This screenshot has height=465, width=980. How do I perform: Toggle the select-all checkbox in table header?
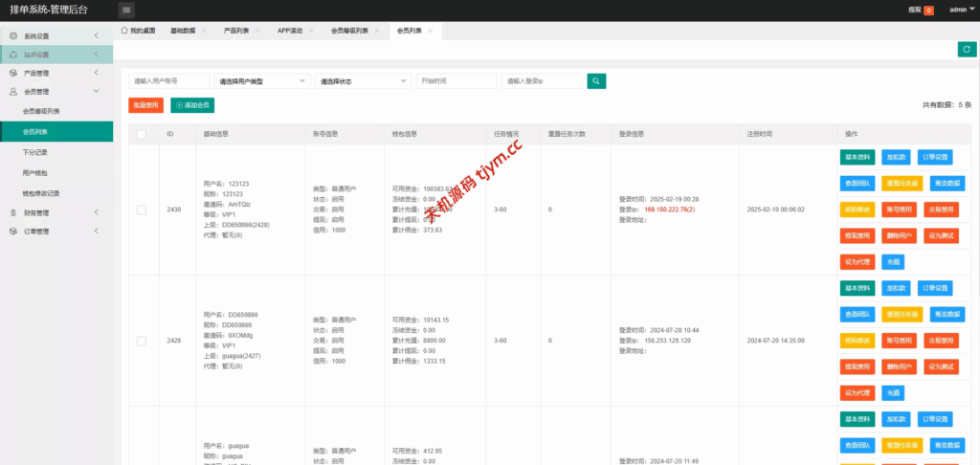tap(142, 134)
